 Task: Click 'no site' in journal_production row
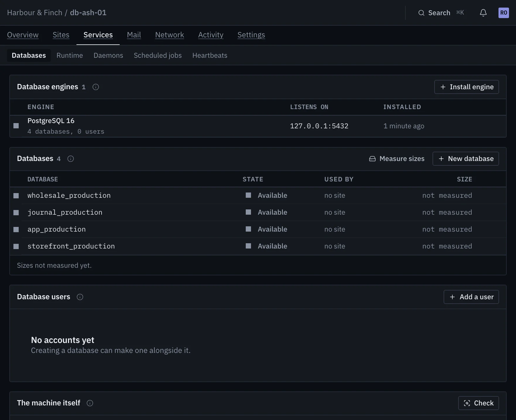pyautogui.click(x=335, y=212)
